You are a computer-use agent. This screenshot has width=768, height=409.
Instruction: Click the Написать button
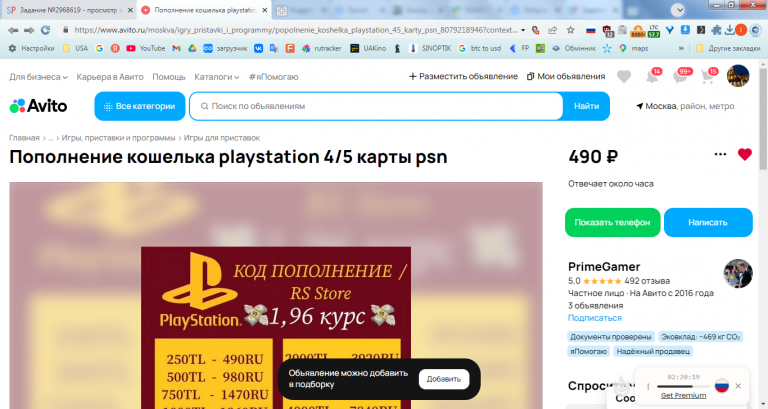coord(708,222)
